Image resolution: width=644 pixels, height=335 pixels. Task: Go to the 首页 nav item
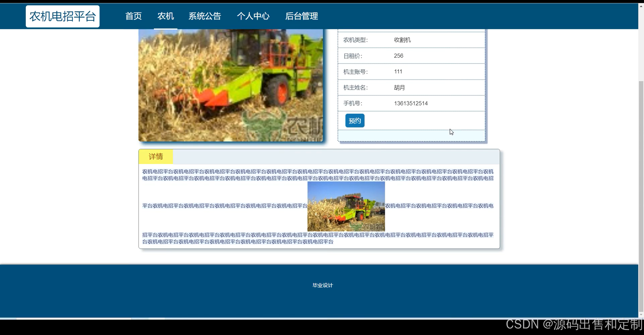[x=133, y=16]
